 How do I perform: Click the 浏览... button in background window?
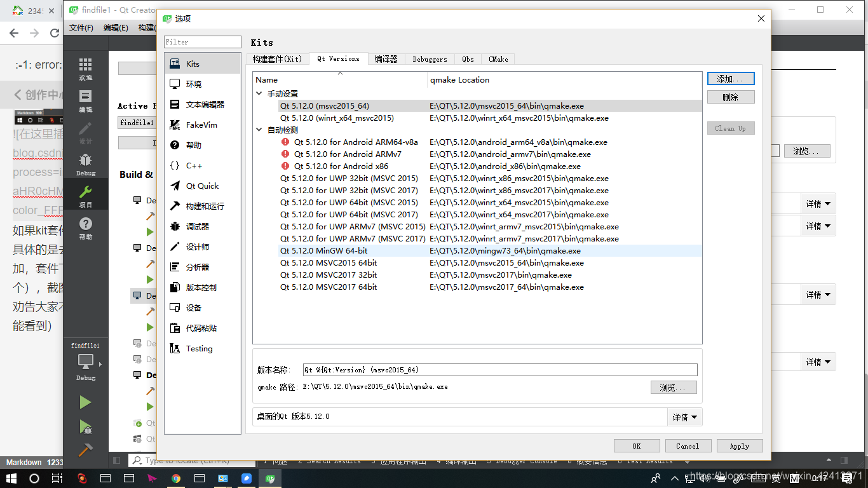807,151
